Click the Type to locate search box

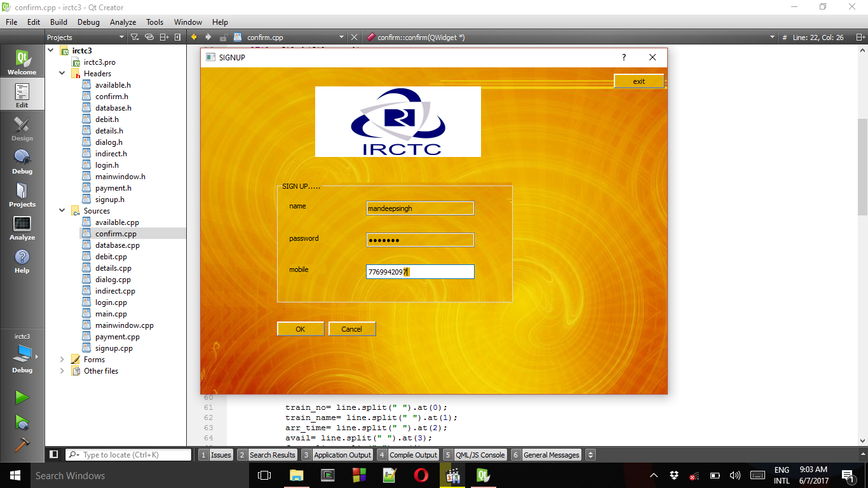click(x=128, y=455)
